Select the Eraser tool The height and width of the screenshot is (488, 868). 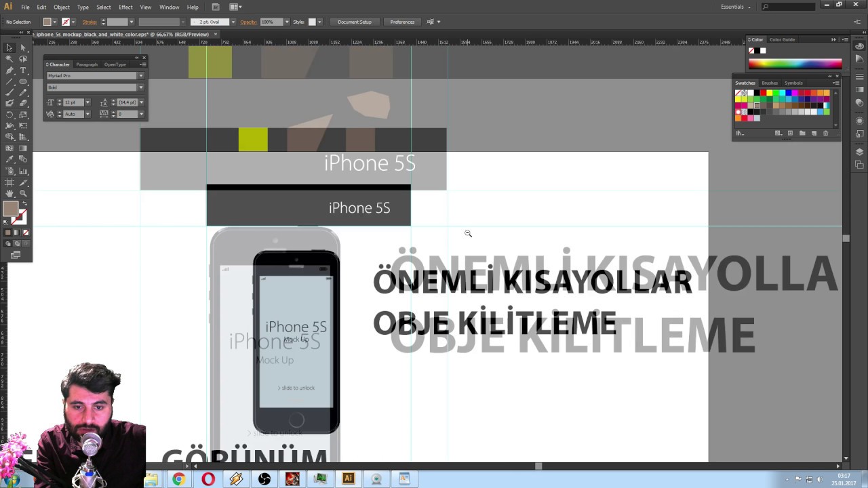(23, 103)
